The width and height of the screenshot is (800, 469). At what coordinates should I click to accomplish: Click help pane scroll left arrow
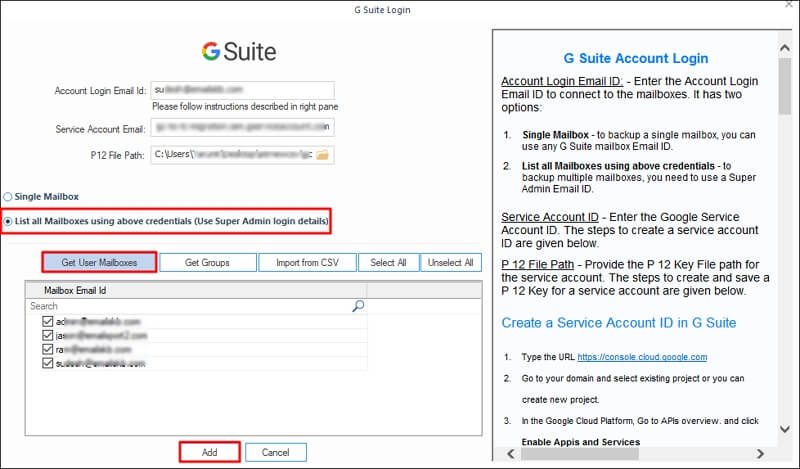[x=511, y=453]
